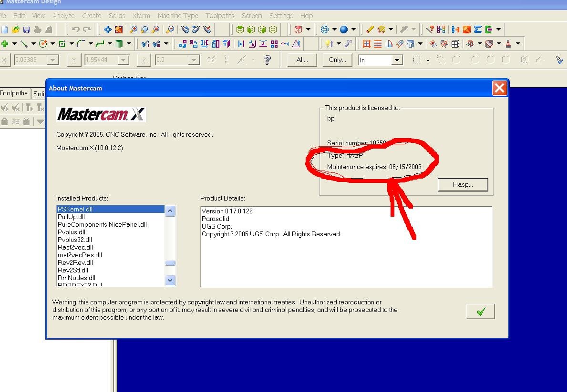Select the Fillet entities tool icon

click(x=81, y=44)
